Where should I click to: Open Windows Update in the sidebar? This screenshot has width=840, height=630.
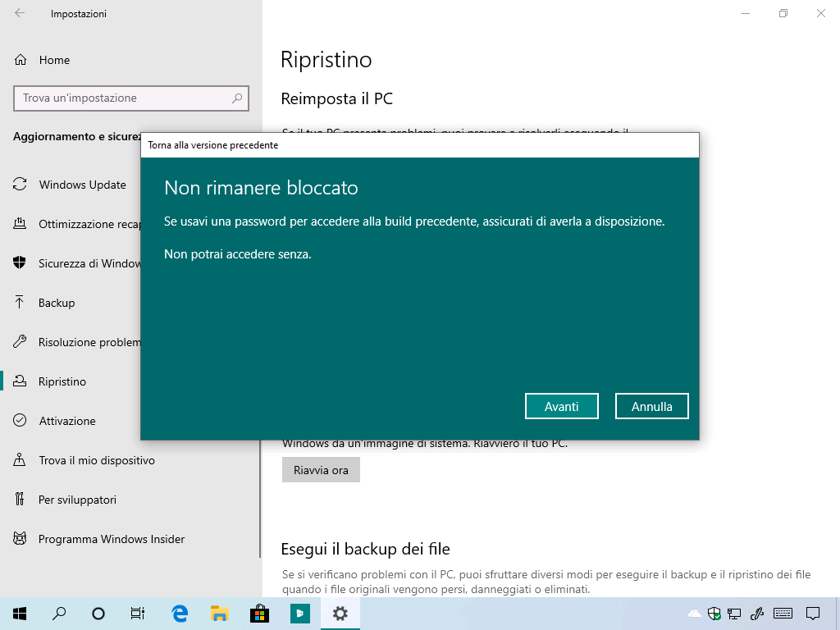click(x=82, y=185)
